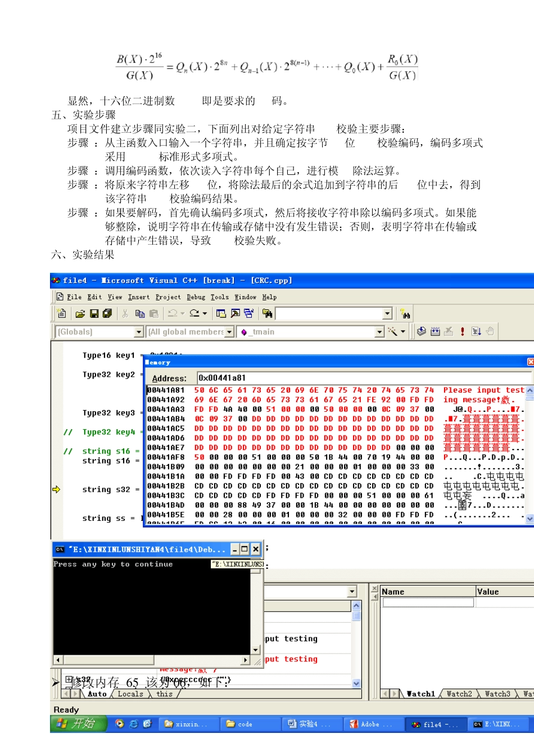Viewport: 534px width, 756px height.
Task: Open the _tmain function dropdown arrow
Action: [380, 332]
